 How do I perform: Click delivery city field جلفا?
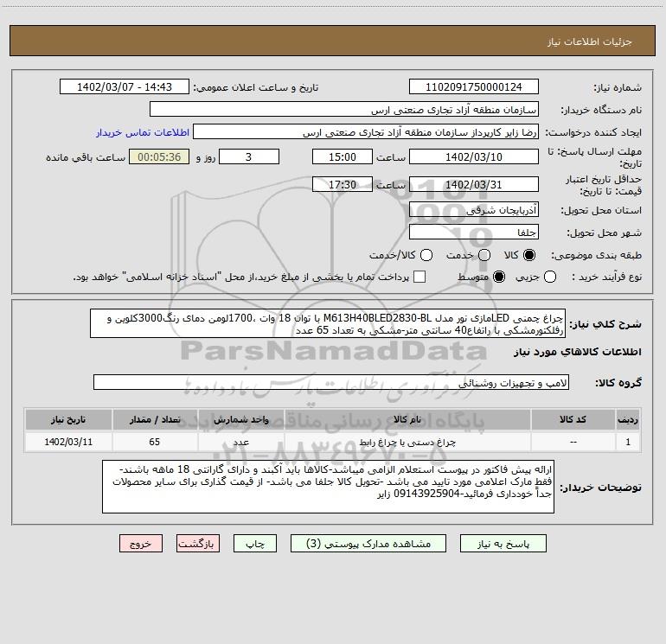tap(474, 233)
